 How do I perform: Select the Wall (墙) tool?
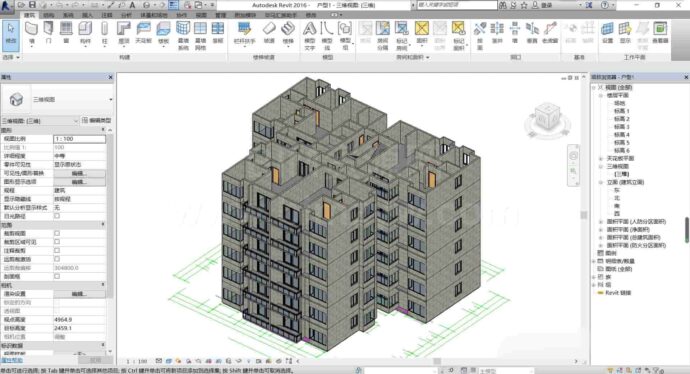[31, 33]
